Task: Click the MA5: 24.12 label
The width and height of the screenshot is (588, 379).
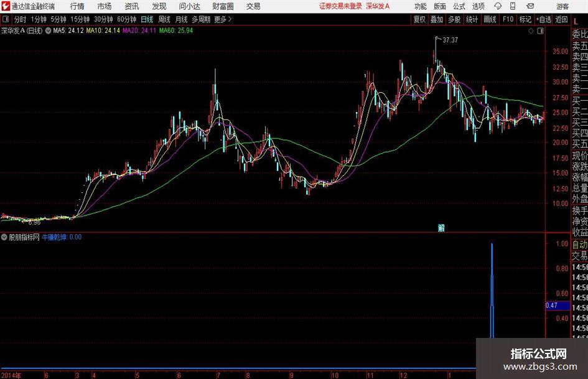Action: click(68, 30)
